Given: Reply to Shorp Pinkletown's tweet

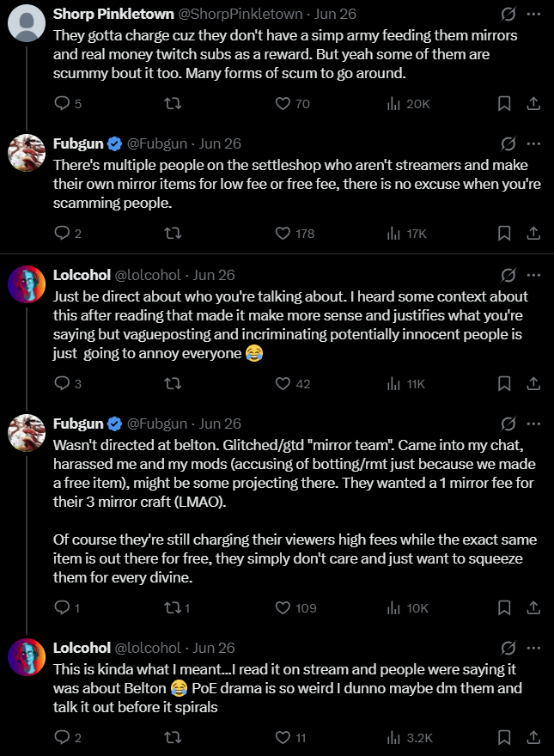Looking at the screenshot, I should coord(68,104).
